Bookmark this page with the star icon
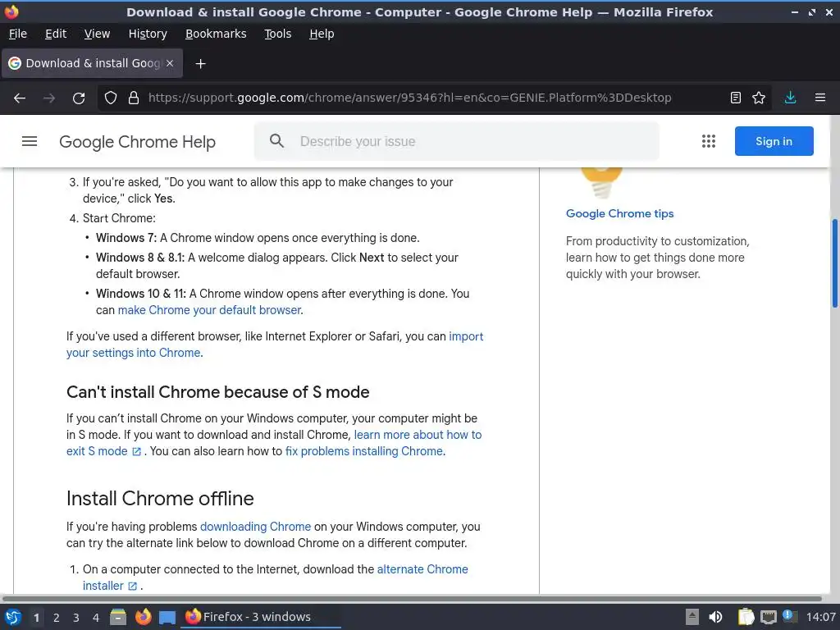The height and width of the screenshot is (630, 840). point(759,98)
